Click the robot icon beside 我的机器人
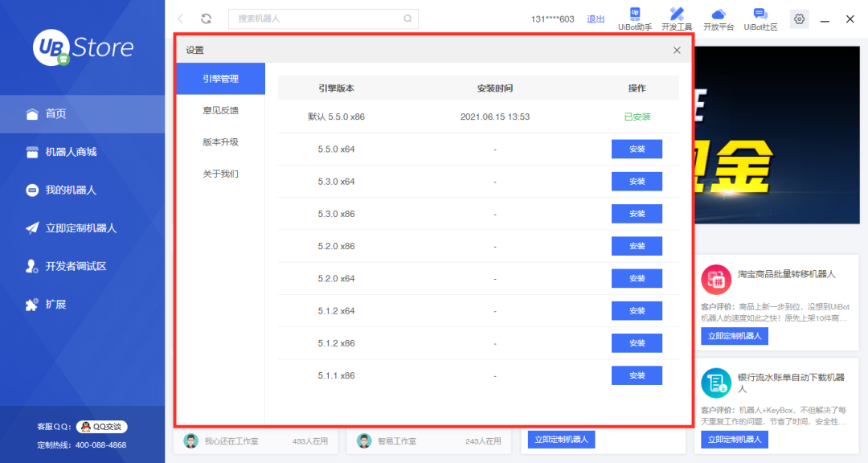The width and height of the screenshot is (868, 463). coord(32,191)
